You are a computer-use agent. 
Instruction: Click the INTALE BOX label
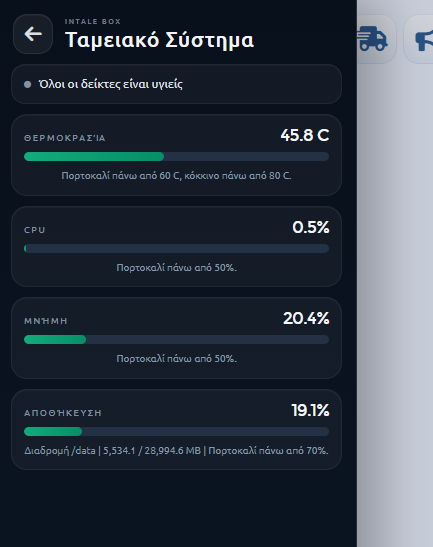point(93,22)
